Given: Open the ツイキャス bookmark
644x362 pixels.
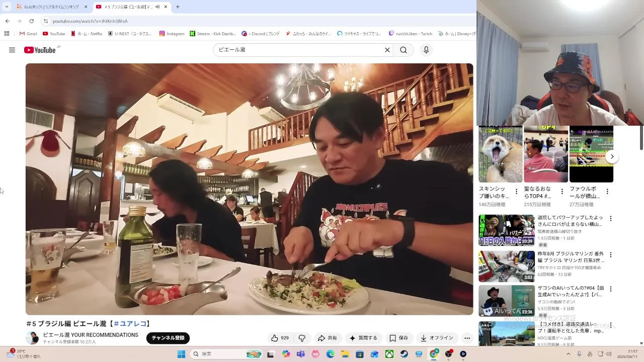Looking at the screenshot, I should tap(359, 34).
